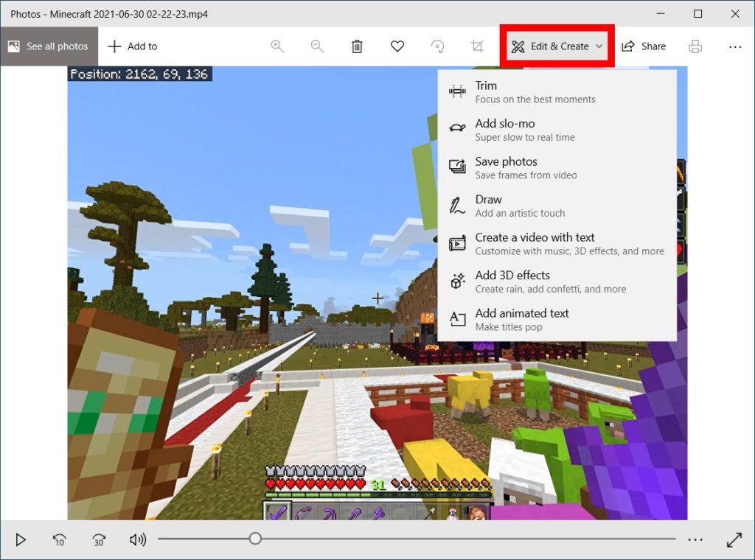This screenshot has width=755, height=560.
Task: Select Save photos menu entry
Action: coord(557,167)
